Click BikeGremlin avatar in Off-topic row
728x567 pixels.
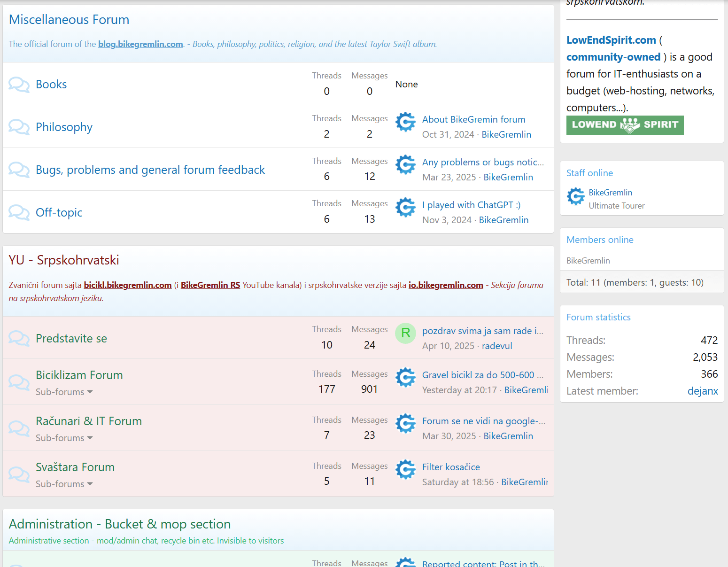coord(406,208)
